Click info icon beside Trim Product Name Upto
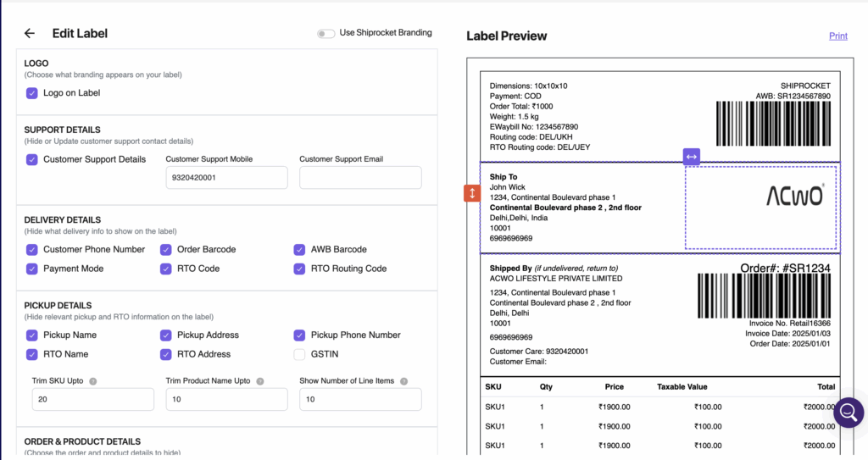The image size is (868, 460). pyautogui.click(x=260, y=381)
